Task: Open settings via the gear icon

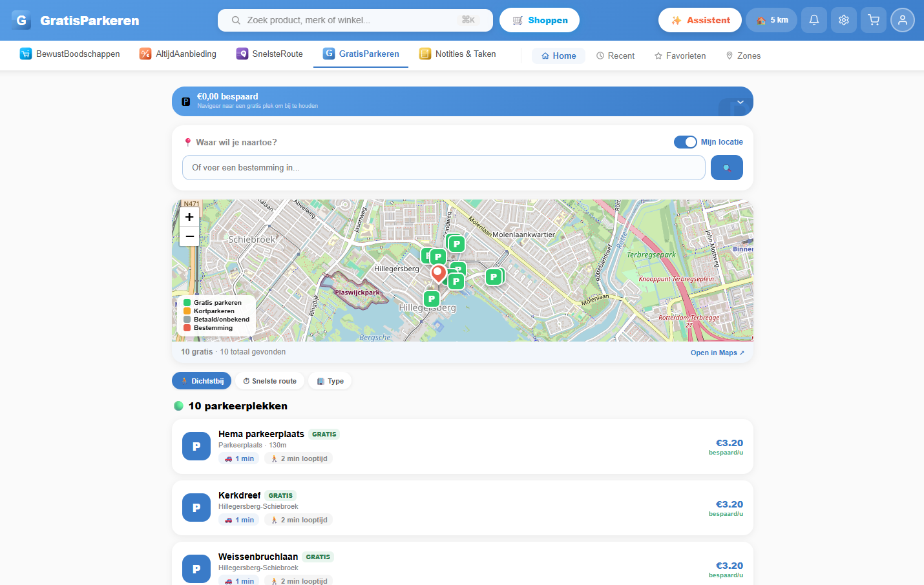Action: [x=843, y=20]
